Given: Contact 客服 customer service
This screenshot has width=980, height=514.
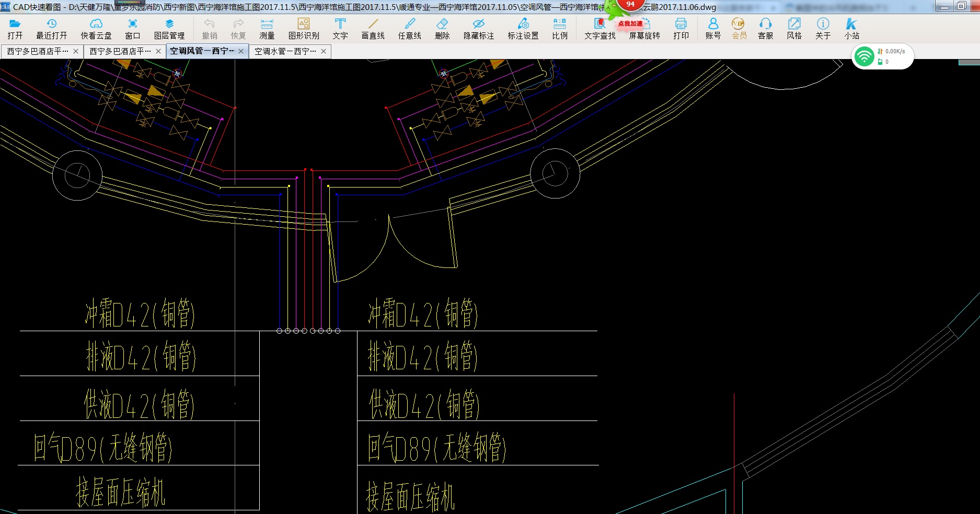Looking at the screenshot, I should (766, 29).
